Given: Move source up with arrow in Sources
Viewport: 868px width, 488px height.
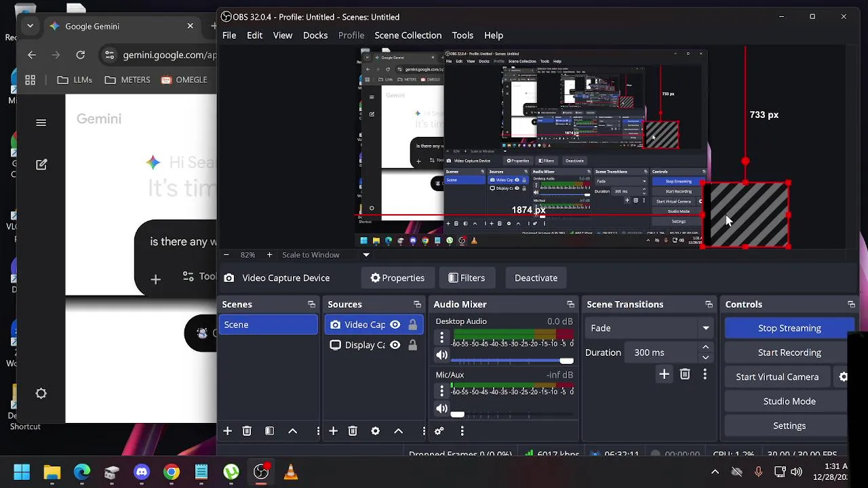Looking at the screenshot, I should point(399,431).
